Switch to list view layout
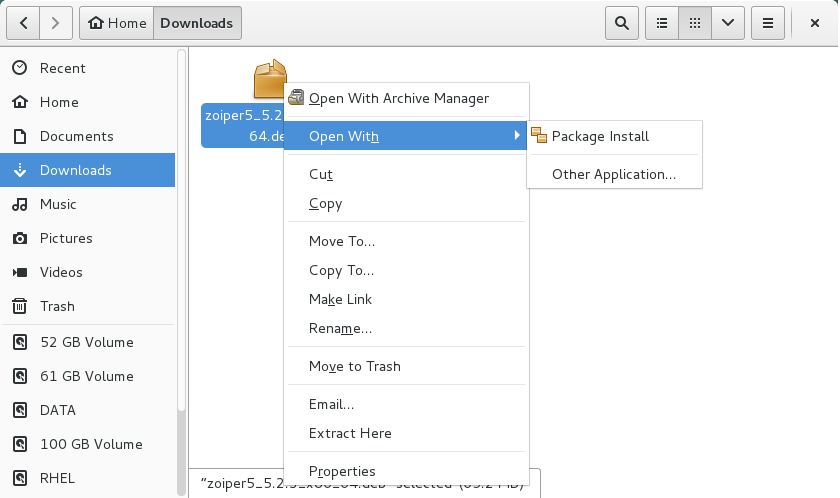Viewport: 840px width, 498px height. coord(661,22)
